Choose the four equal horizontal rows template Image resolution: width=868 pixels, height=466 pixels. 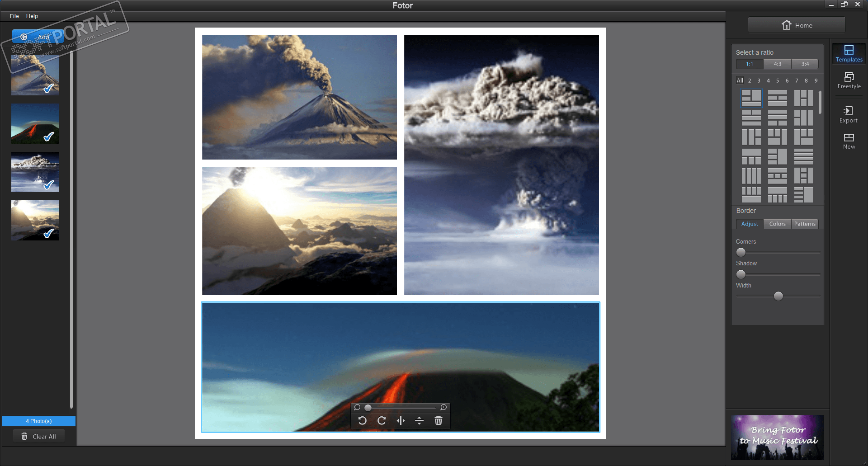pos(804,156)
